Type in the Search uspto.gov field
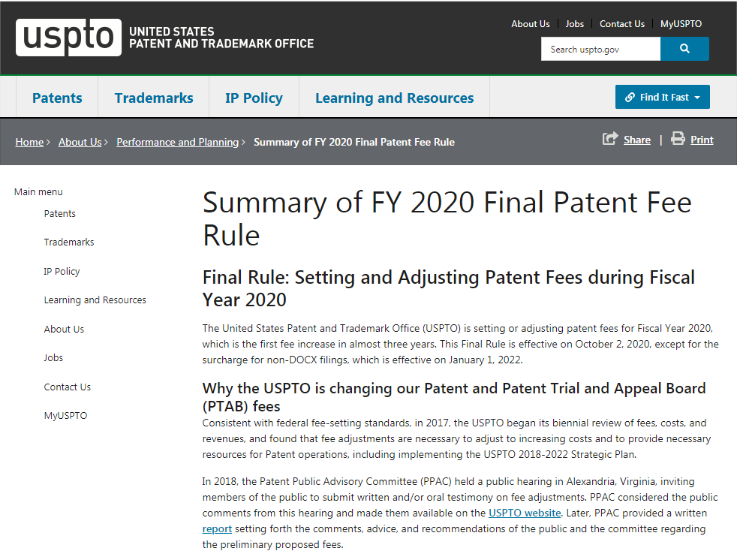This screenshot has height=560, width=737. (x=600, y=50)
